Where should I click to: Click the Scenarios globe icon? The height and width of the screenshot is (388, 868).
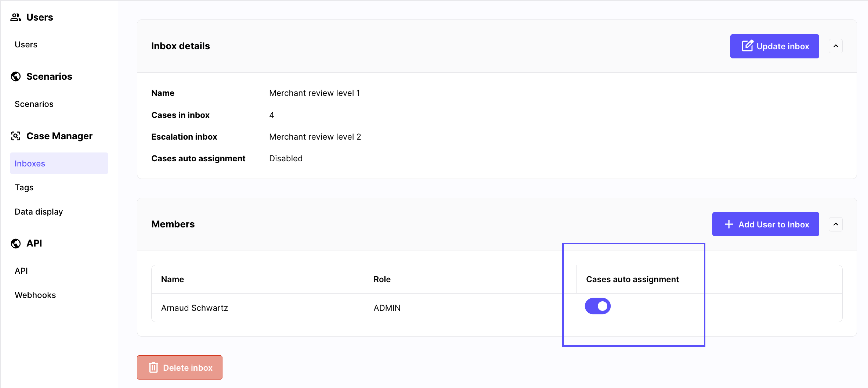click(16, 77)
